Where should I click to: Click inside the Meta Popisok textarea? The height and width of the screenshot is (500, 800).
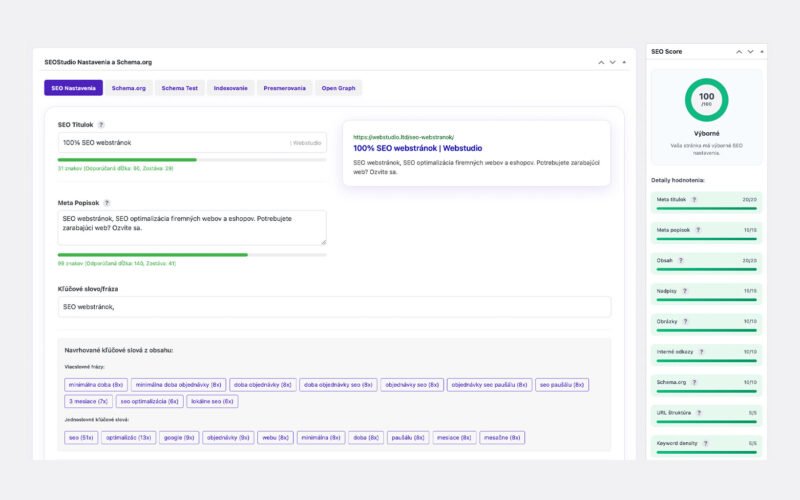(x=192, y=228)
